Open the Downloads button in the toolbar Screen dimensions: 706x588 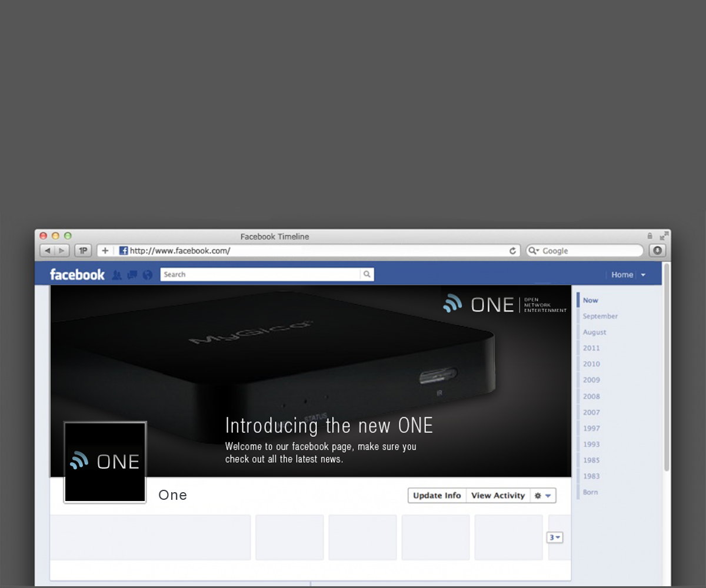click(x=657, y=250)
